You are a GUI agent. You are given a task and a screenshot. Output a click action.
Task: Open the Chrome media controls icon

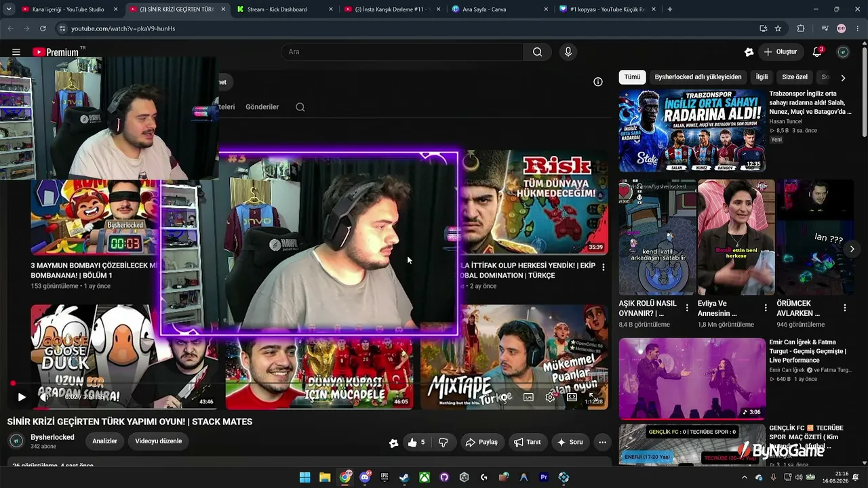point(825,28)
